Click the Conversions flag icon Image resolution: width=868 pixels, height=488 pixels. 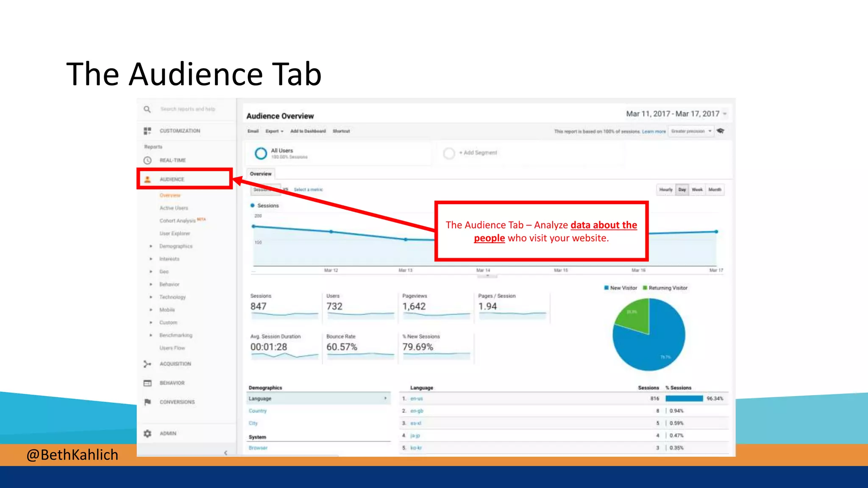pos(147,402)
